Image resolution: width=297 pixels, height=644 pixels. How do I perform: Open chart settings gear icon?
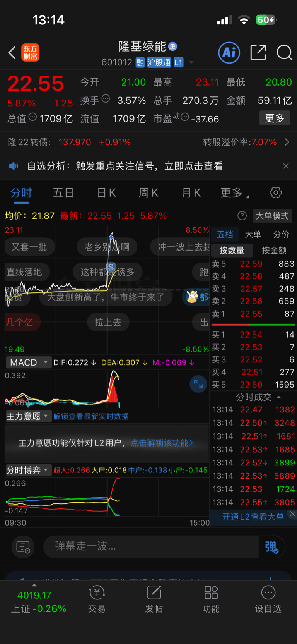276,192
